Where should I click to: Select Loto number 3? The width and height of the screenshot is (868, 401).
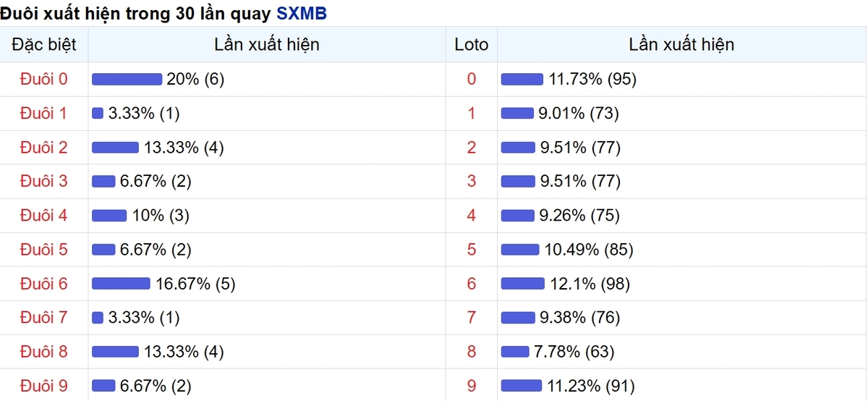[x=472, y=181]
